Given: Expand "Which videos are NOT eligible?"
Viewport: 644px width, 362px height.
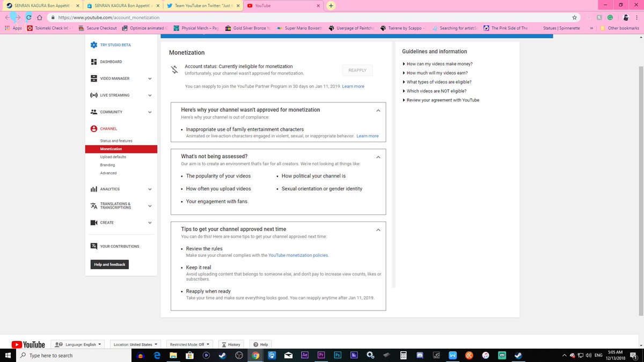Looking at the screenshot, I should [x=434, y=91].
